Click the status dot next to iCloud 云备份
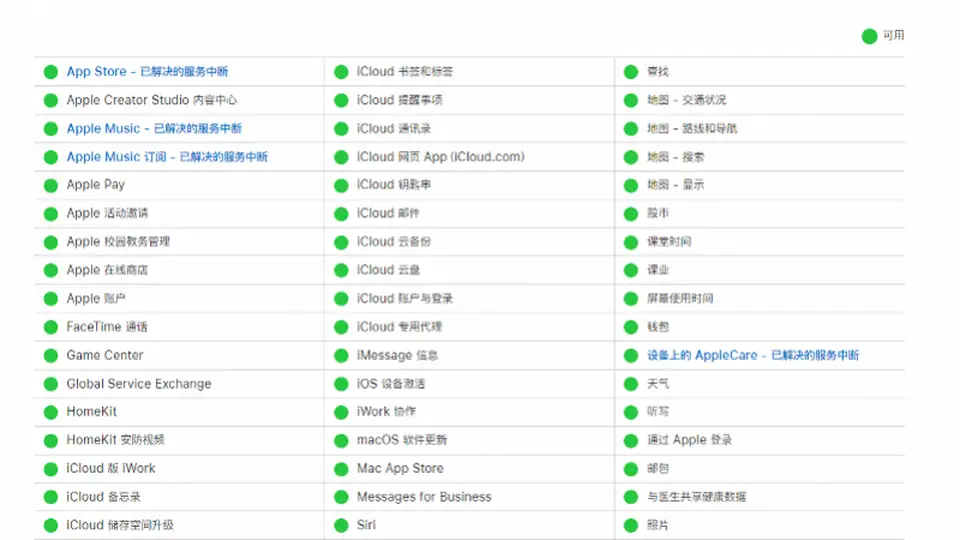This screenshot has width=960, height=540. [x=341, y=242]
